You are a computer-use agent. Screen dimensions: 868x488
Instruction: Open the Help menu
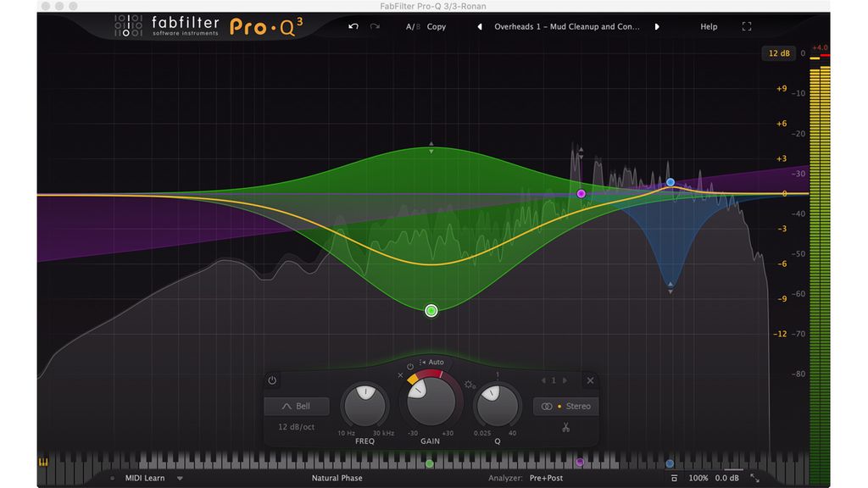(709, 26)
